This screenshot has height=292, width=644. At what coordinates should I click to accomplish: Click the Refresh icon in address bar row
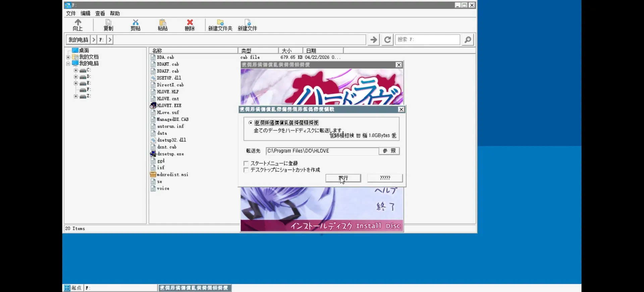[x=387, y=40]
